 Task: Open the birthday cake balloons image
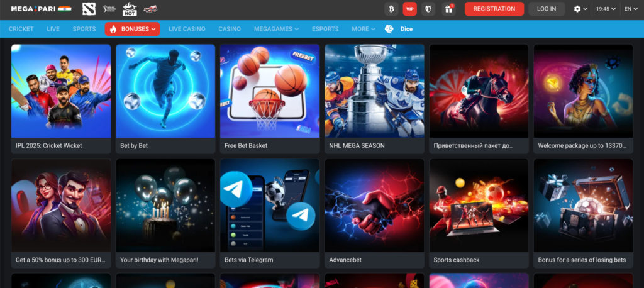click(x=165, y=206)
